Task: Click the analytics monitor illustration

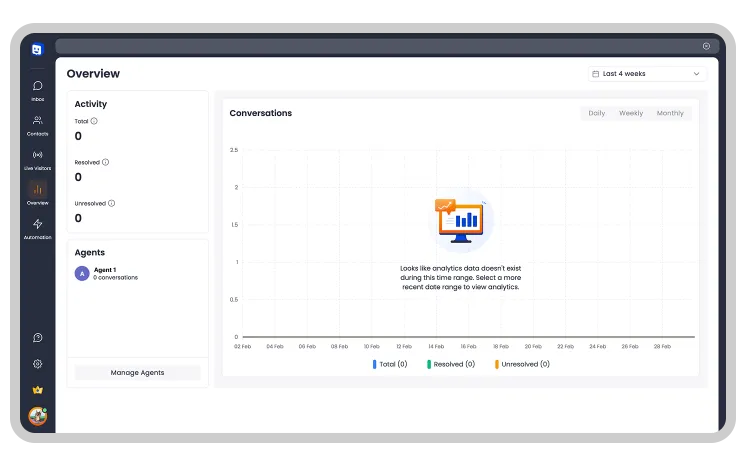Action: point(460,221)
